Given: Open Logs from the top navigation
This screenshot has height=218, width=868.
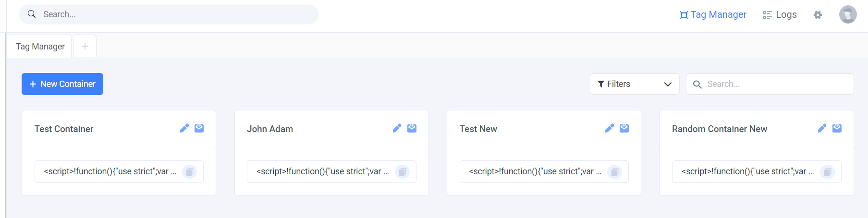Looking at the screenshot, I should (x=780, y=15).
